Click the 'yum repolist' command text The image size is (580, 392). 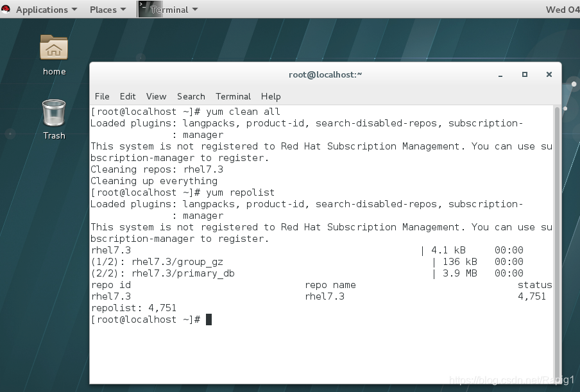(240, 192)
